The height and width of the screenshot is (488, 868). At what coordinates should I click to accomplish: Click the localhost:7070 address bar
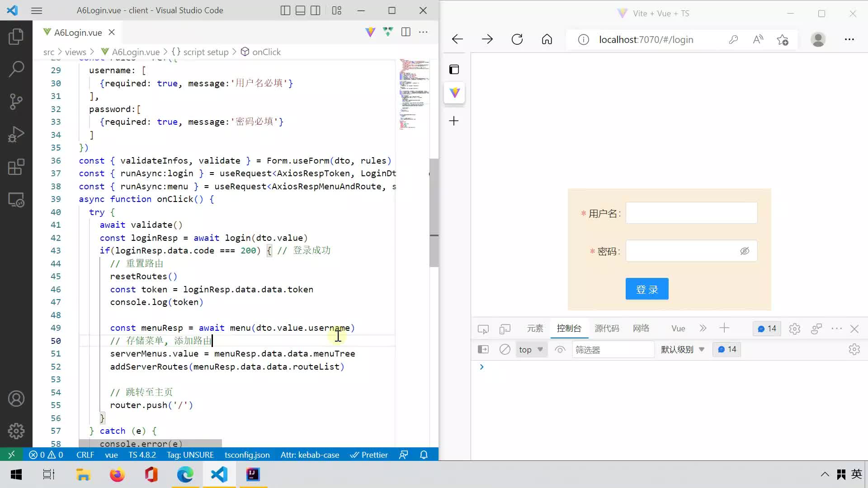pos(646,39)
